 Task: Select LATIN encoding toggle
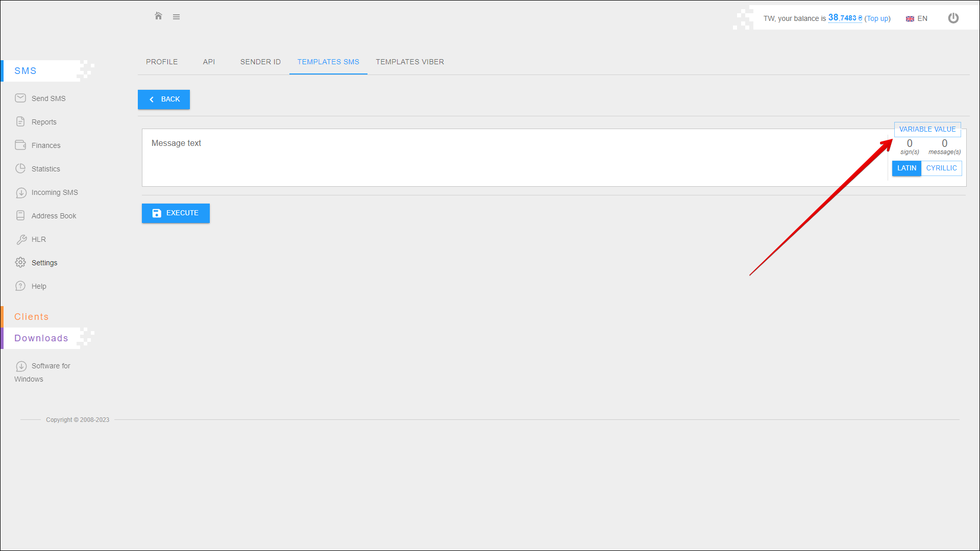click(906, 168)
